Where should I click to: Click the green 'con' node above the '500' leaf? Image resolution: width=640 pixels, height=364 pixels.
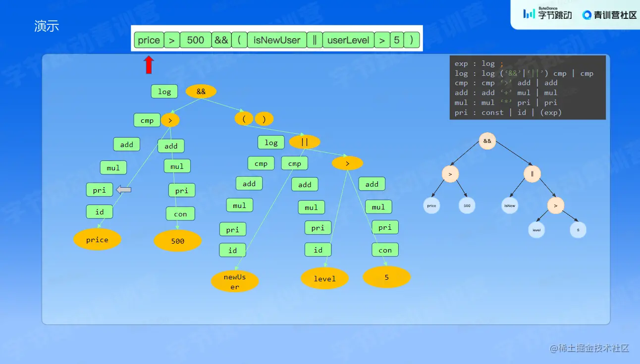[180, 214]
